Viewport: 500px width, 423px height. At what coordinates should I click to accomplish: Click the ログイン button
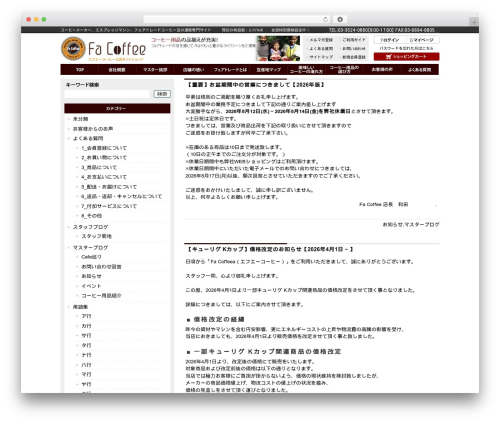tap(390, 40)
